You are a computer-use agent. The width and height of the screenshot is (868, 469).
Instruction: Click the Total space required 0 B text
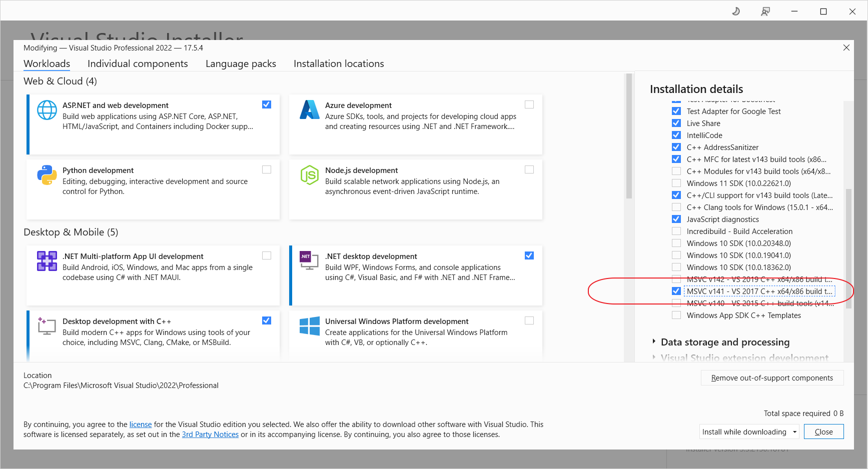803,413
